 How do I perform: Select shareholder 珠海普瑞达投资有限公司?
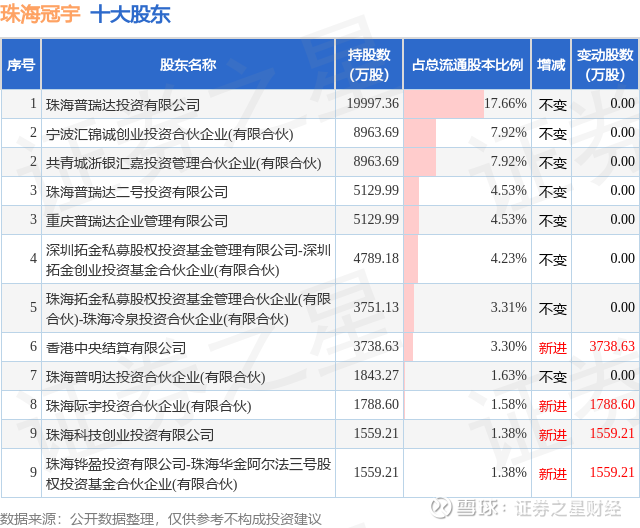tap(123, 105)
